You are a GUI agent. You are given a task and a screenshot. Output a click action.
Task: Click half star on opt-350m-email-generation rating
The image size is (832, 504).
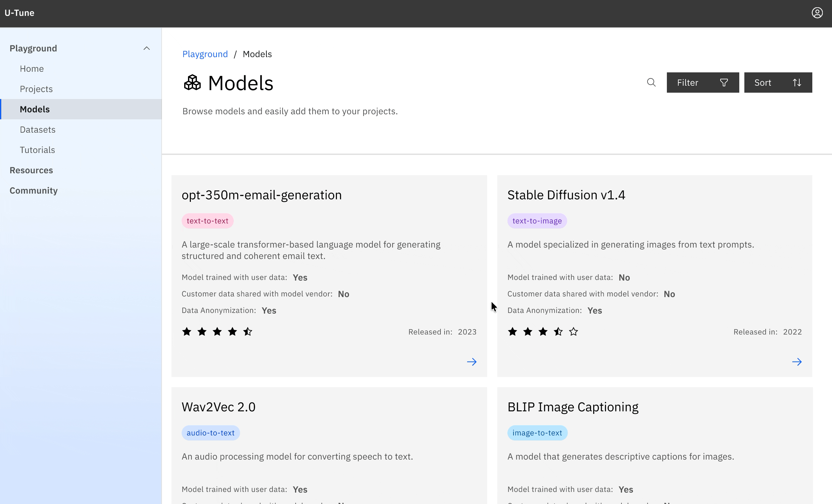(247, 331)
